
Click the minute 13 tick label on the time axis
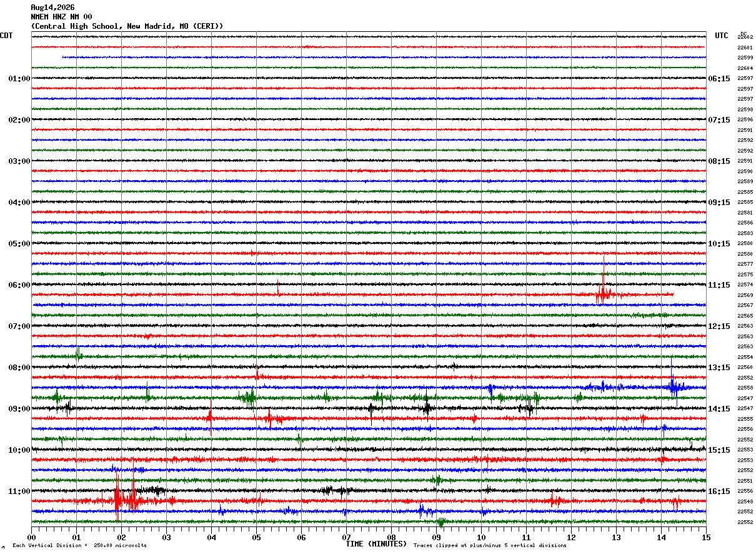[x=616, y=537]
